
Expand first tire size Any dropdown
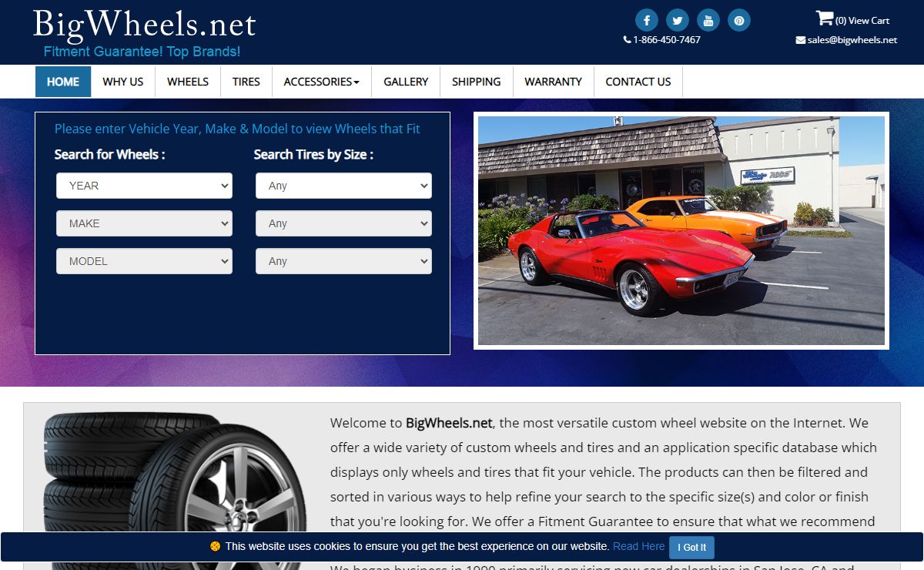pos(343,186)
